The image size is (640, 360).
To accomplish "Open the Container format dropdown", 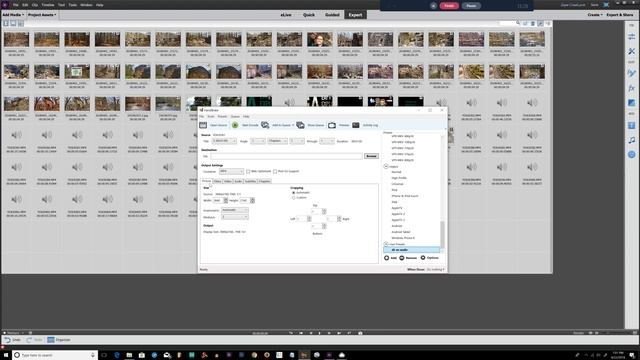I will 231,171.
